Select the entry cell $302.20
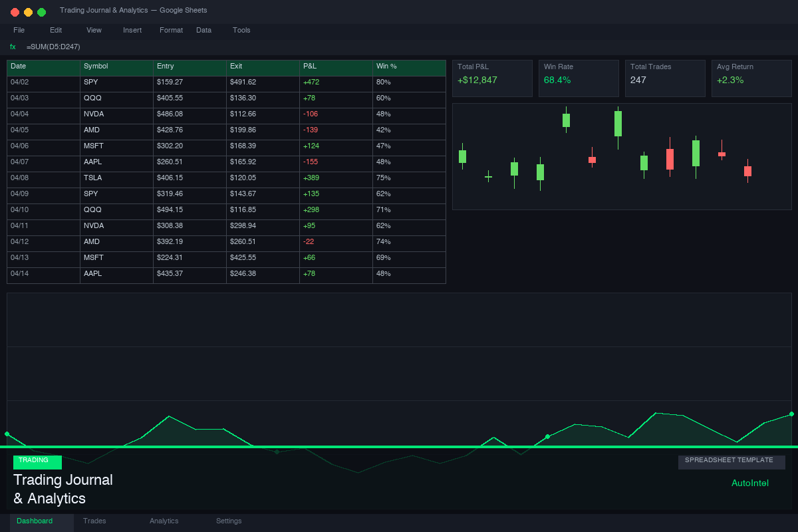 point(190,146)
